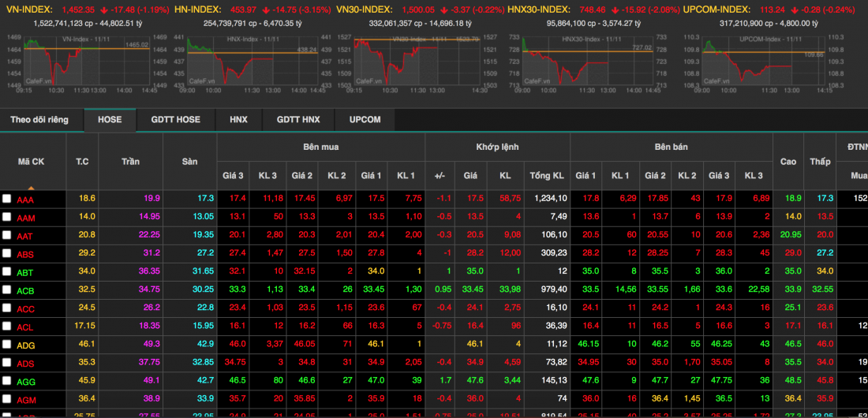Switch to the HNX tab
The width and height of the screenshot is (868, 418).
pos(238,120)
